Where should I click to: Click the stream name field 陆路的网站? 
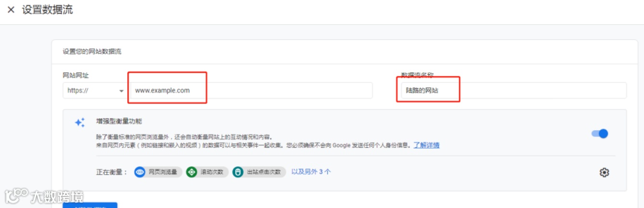[x=514, y=90]
